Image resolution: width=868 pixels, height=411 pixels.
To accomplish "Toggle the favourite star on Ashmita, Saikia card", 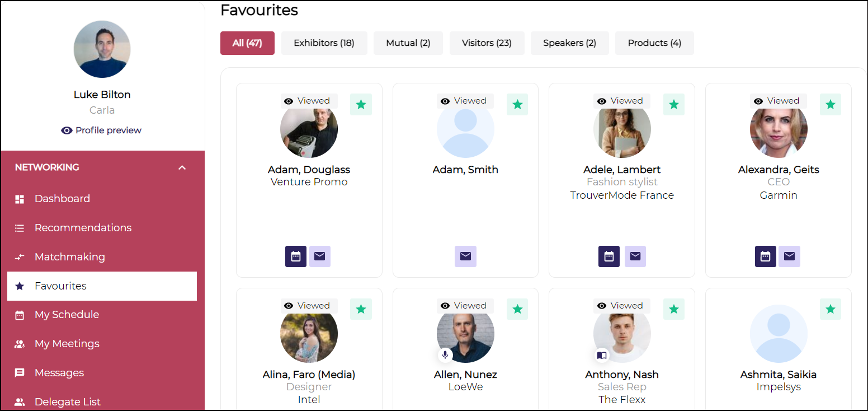I will 831,309.
